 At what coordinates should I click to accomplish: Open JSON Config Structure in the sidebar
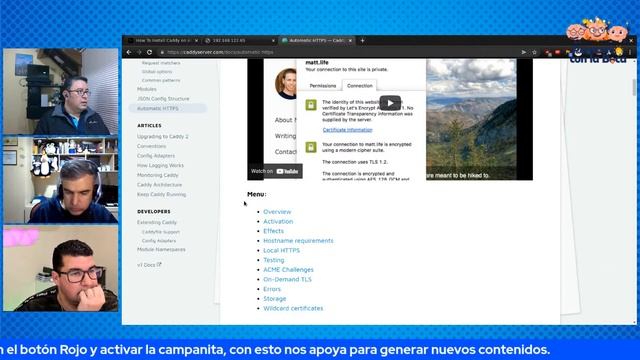163,99
